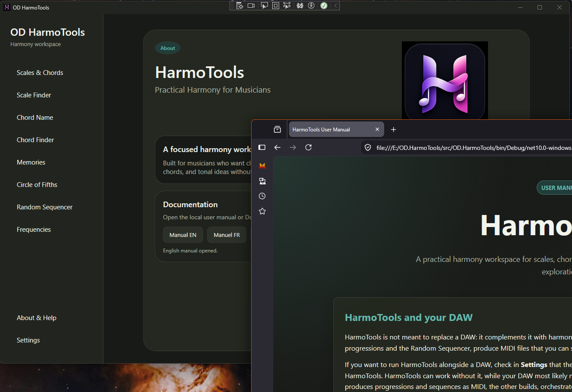Click the green checkmark status icon
Image resolution: width=572 pixels, height=392 pixels.
pos(324,6)
